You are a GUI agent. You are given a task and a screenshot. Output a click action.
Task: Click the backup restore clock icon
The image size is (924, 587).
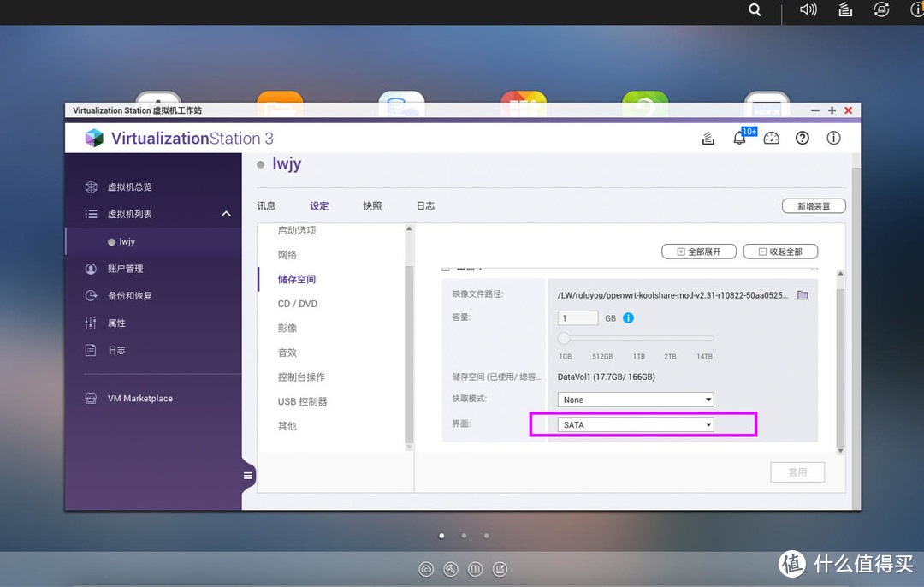click(91, 296)
